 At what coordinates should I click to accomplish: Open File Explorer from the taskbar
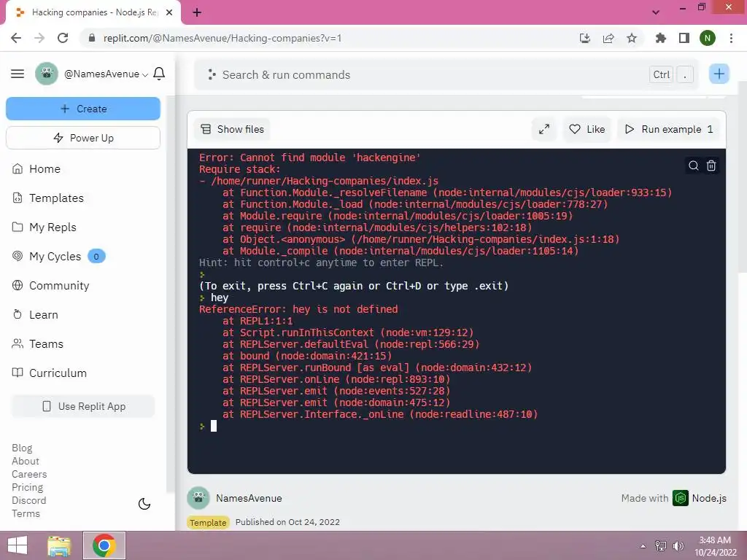(59, 545)
